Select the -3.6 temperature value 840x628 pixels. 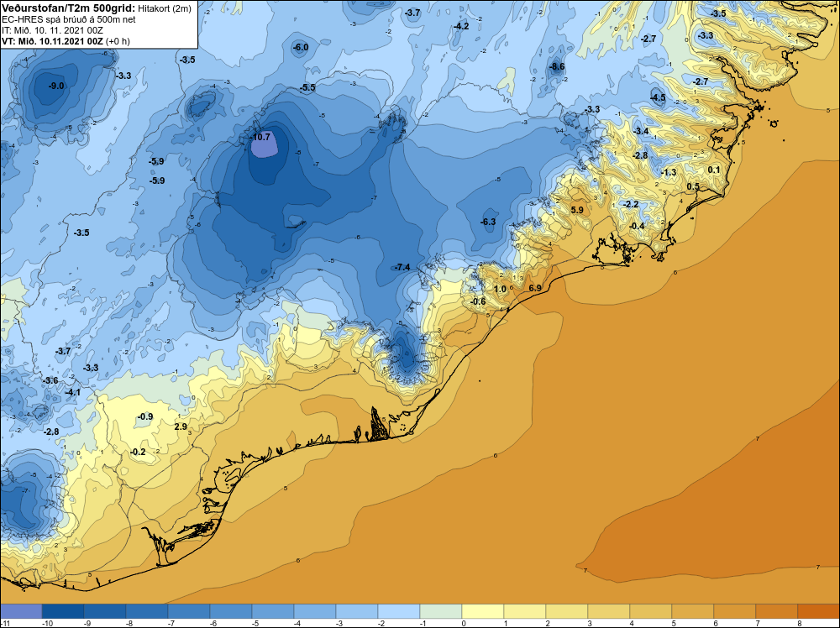[50, 380]
